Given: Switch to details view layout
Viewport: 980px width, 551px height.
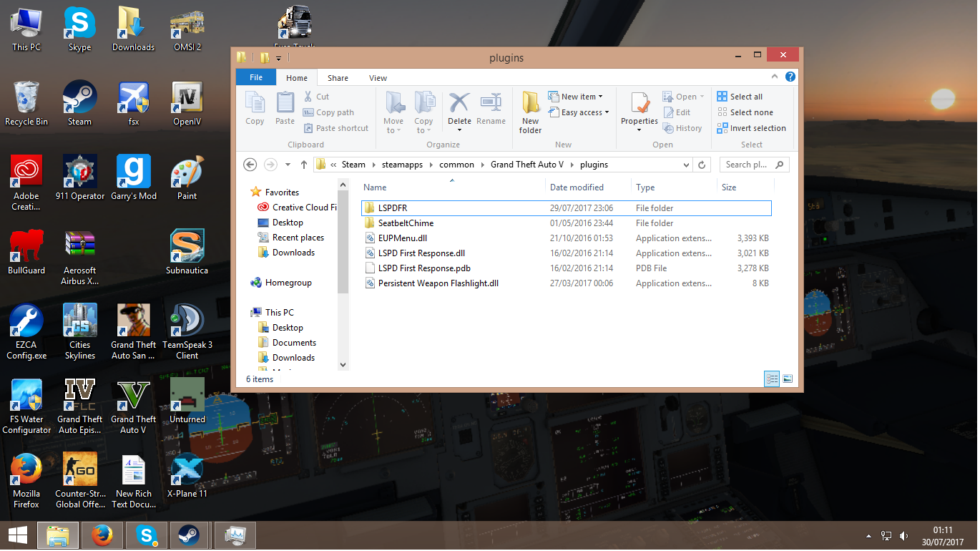Looking at the screenshot, I should [772, 379].
